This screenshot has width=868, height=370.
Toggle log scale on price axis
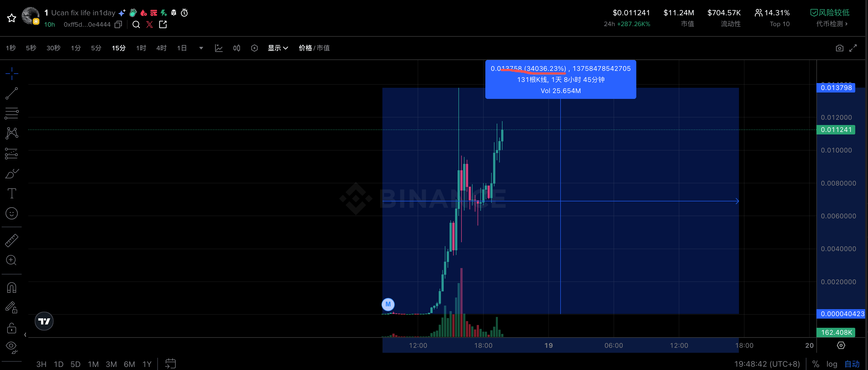click(832, 364)
